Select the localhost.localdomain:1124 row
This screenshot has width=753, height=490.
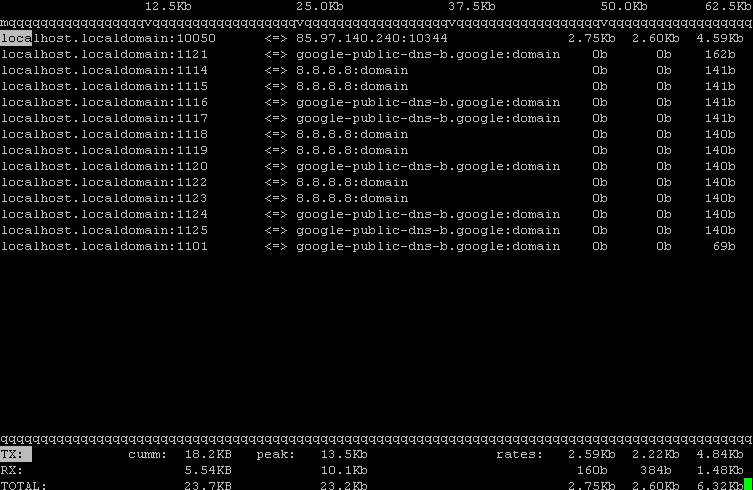point(368,214)
